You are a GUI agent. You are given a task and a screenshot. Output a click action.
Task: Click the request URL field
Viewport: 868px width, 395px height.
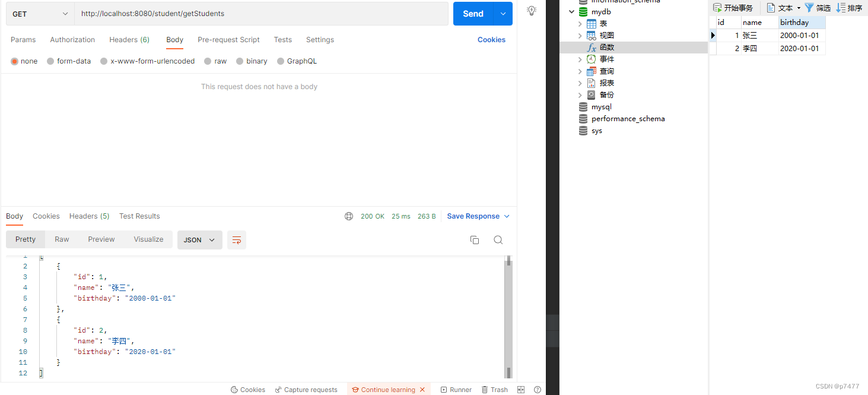pyautogui.click(x=261, y=14)
